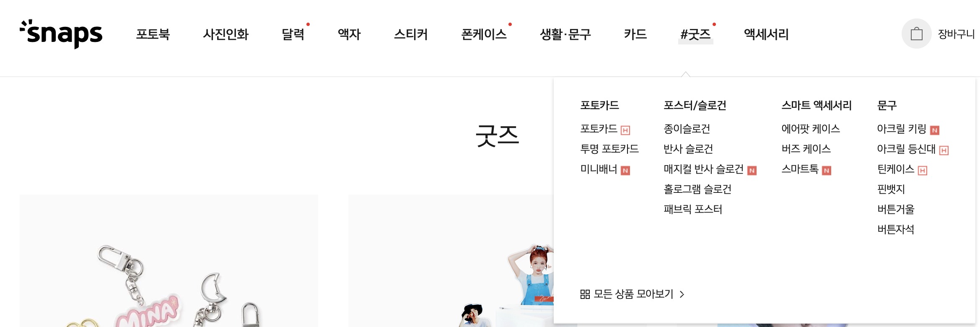
Task: Click 패브릭 포스터 link
Action: (x=693, y=209)
